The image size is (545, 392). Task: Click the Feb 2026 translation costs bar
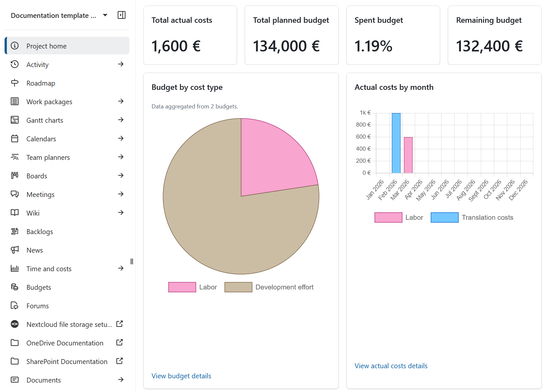tap(396, 143)
